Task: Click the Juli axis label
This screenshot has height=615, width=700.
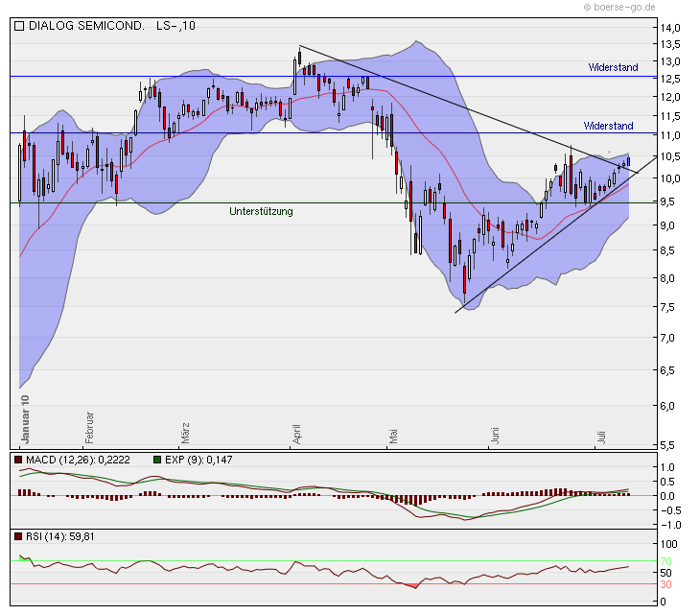Action: tap(601, 437)
